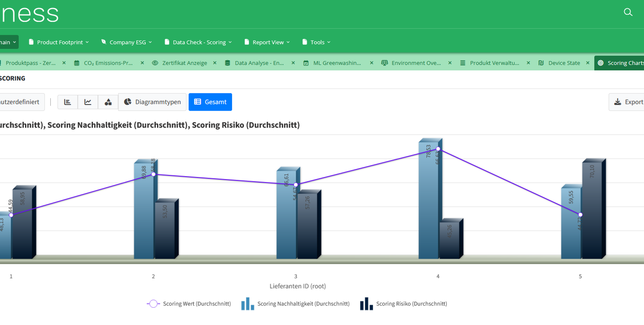Open the Report View menu
Screen dimensions: 644x325
[x=267, y=42]
